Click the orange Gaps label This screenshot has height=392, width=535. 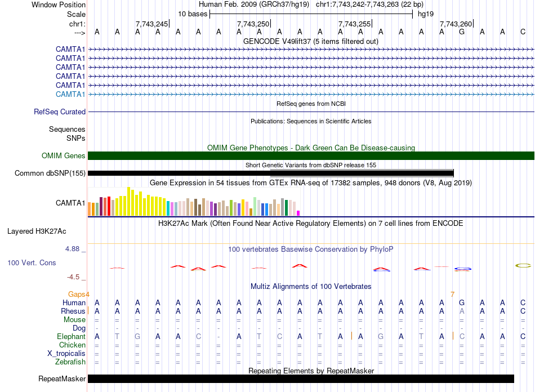click(x=78, y=295)
